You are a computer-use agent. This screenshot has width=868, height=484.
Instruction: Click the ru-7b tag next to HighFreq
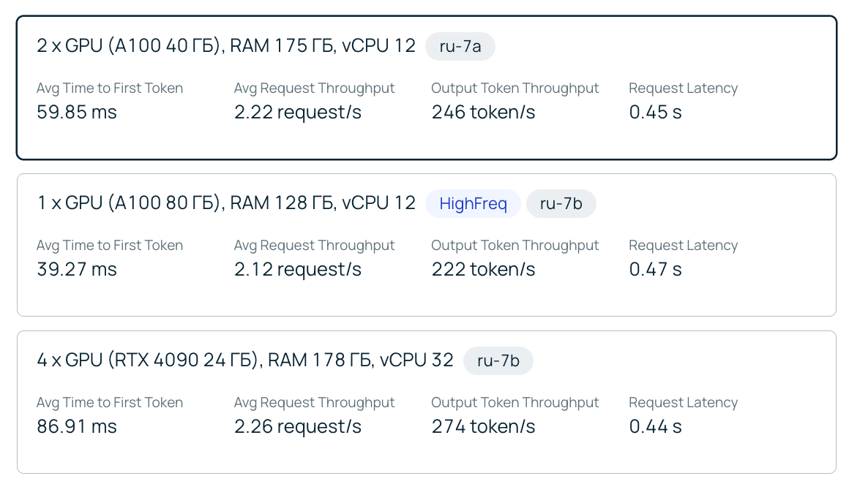[561, 203]
